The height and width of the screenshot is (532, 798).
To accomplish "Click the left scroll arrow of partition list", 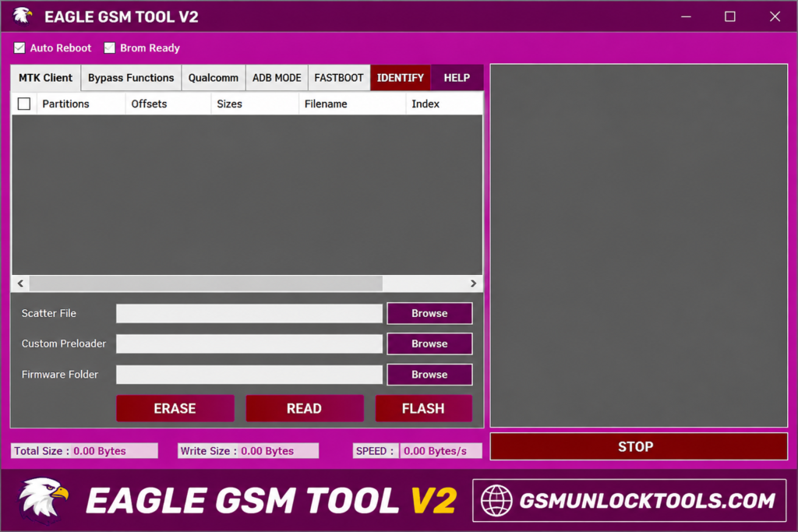I will (20, 284).
